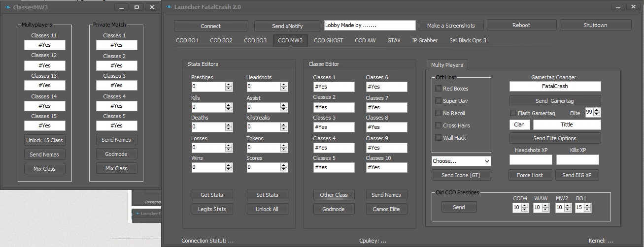Increase the Prestiges value with up arrow
This screenshot has height=247, width=644.
pos(229,85)
